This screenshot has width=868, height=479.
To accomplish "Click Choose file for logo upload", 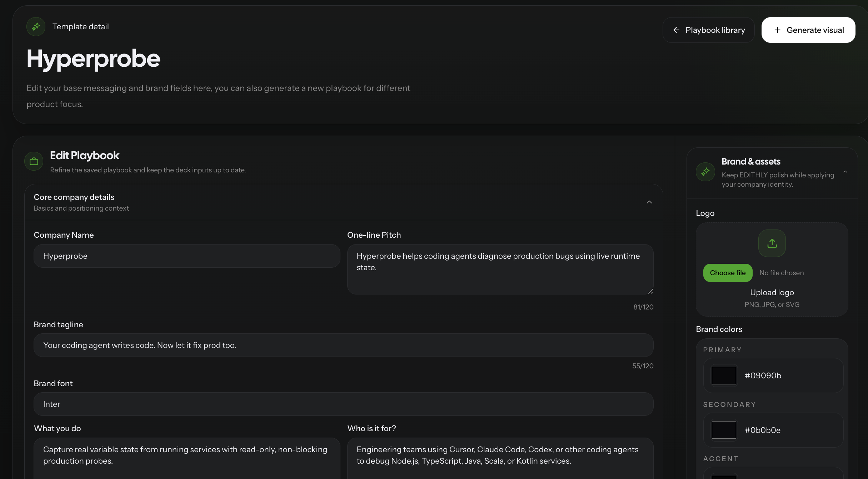I will pos(728,273).
